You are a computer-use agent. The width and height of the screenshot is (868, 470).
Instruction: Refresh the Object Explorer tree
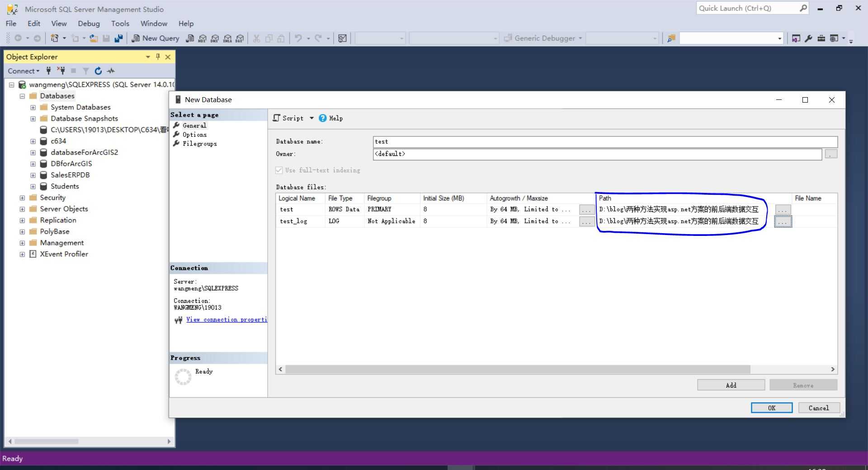click(98, 70)
